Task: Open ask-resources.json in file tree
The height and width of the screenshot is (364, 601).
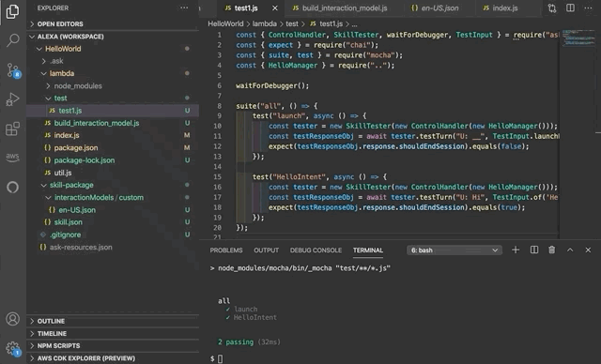Action: tap(113, 247)
